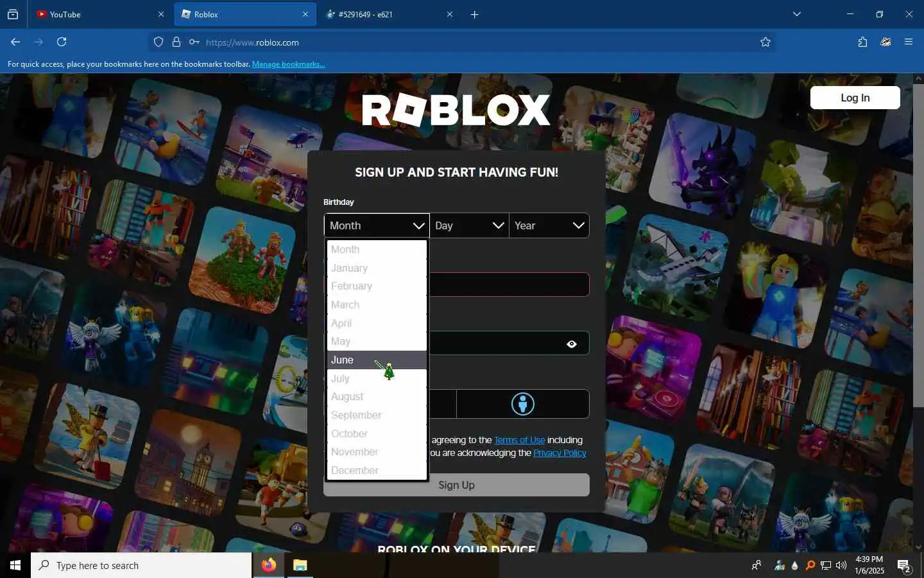The width and height of the screenshot is (924, 578).
Task: Open Firefox application hamburger menu
Action: 909,42
